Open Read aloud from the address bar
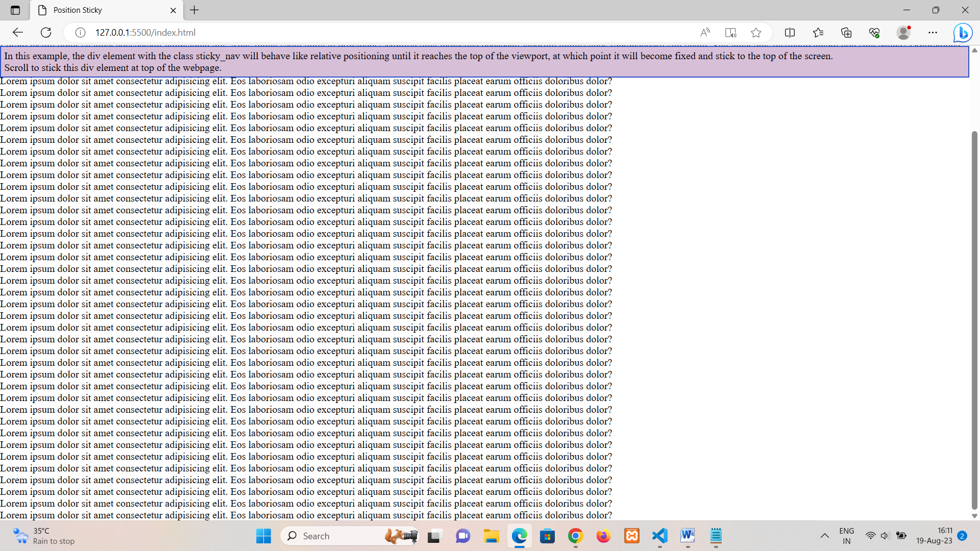 point(705,33)
